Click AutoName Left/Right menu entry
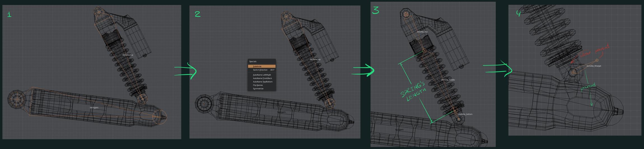Image resolution: width=644 pixels, height=149 pixels. [x=262, y=75]
